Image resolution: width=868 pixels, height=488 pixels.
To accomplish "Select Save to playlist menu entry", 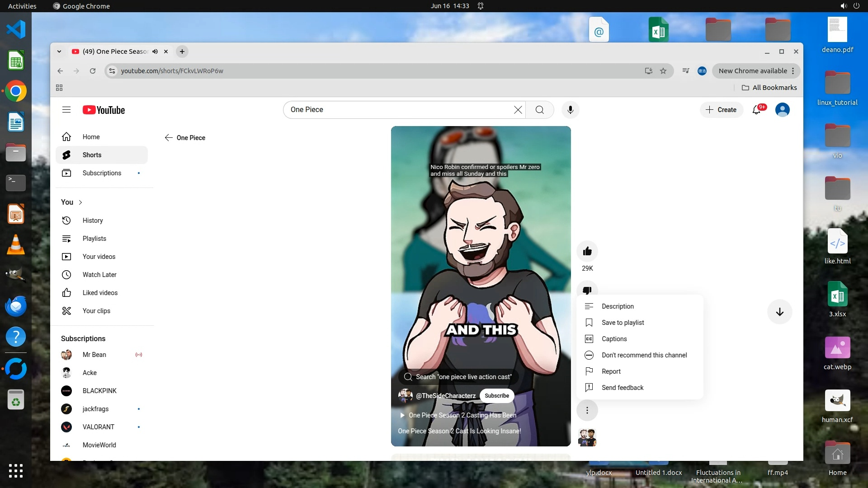I will 623,323.
